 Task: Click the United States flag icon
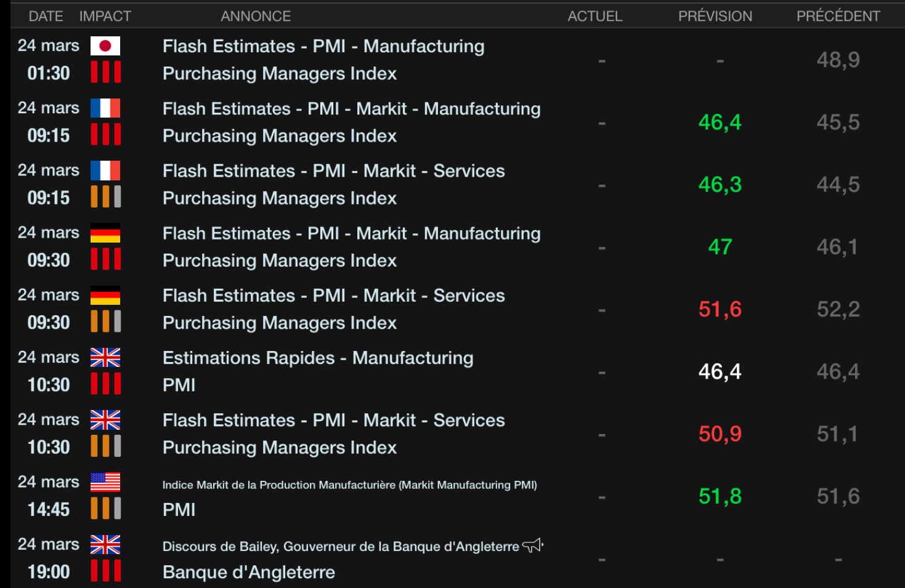105,482
